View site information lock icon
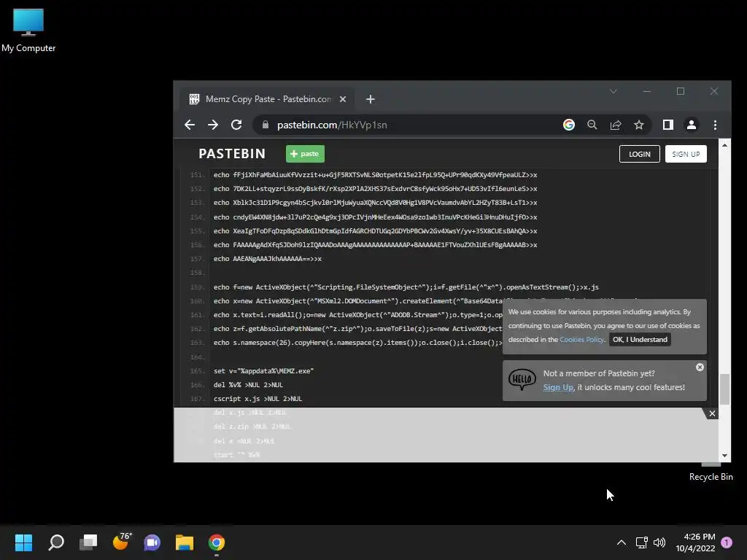The image size is (747, 560). [x=266, y=125]
